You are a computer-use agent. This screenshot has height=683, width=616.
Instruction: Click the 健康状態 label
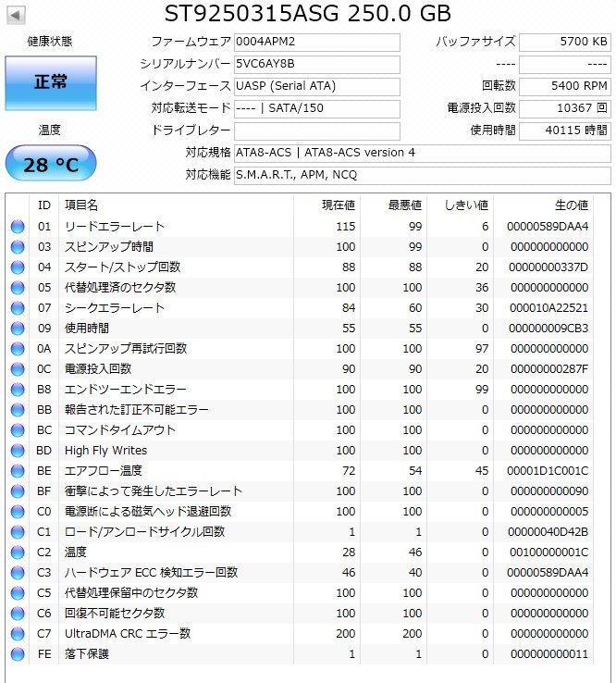50,42
